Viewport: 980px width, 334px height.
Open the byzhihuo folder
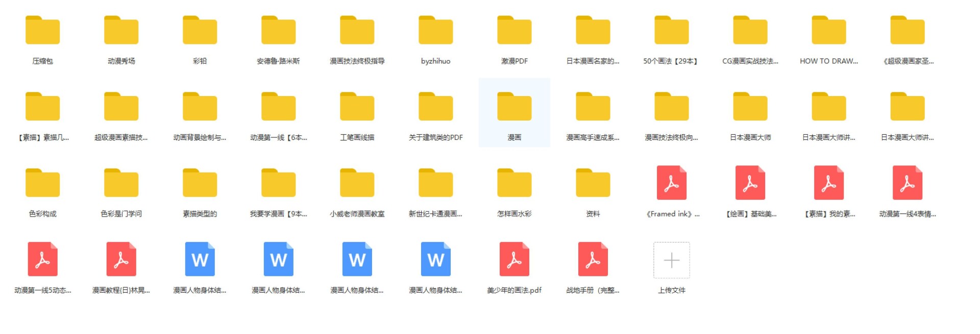(435, 31)
